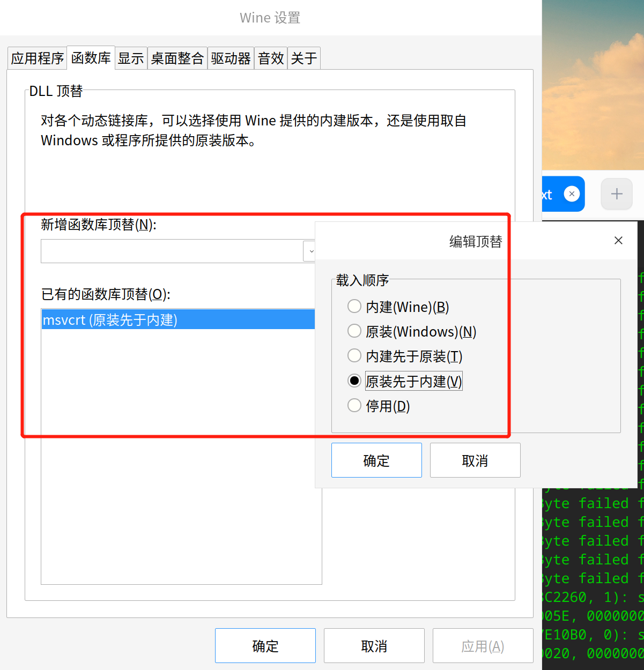
Task: Switch to the 驱动器 tab
Action: (x=231, y=58)
